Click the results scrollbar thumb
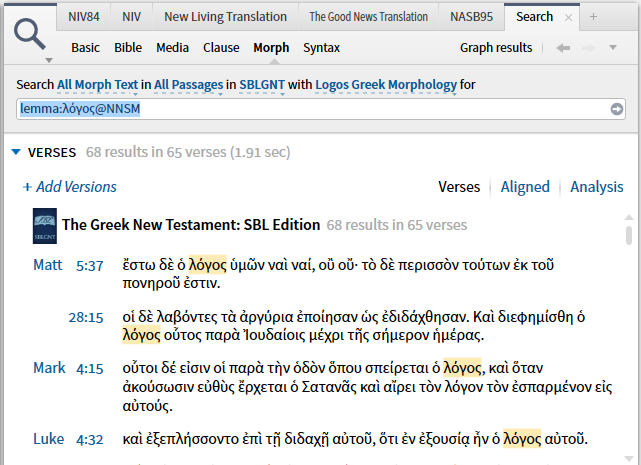 point(629,235)
